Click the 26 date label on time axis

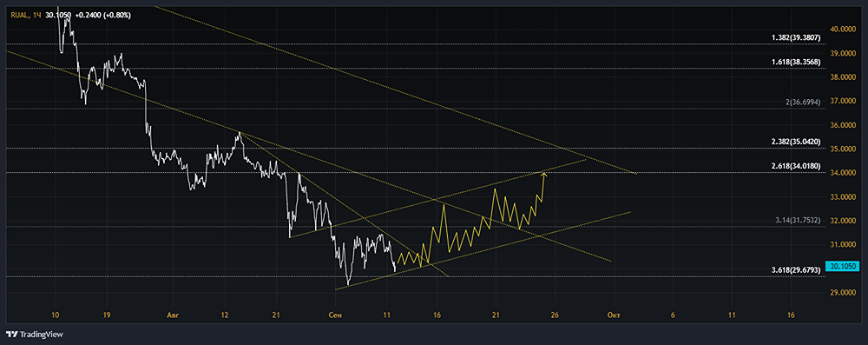point(555,315)
